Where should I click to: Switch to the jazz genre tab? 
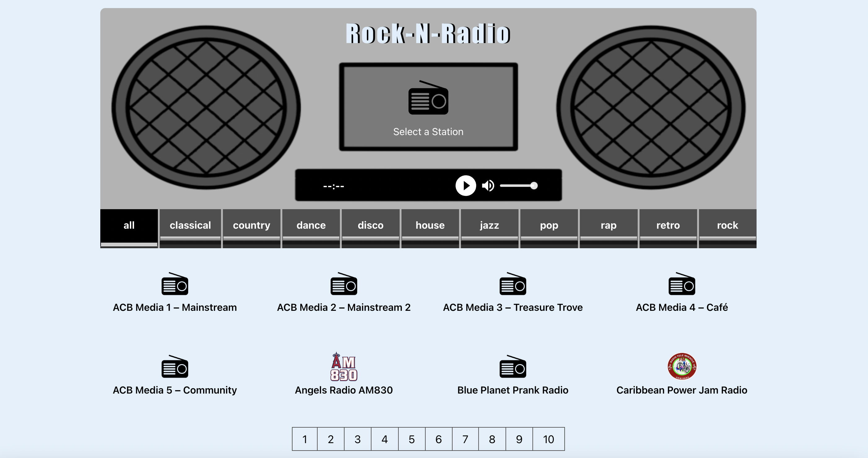pyautogui.click(x=489, y=225)
